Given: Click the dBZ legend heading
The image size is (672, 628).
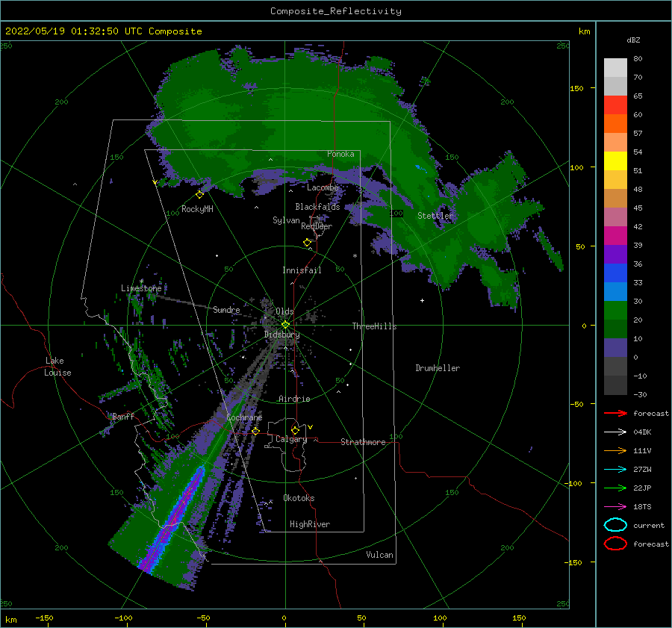Looking at the screenshot, I should pos(633,40).
